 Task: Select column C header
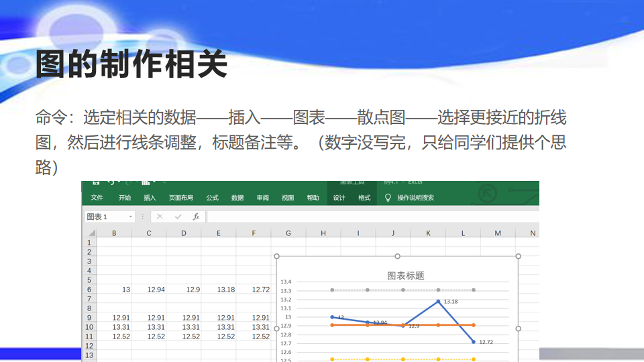[149, 233]
